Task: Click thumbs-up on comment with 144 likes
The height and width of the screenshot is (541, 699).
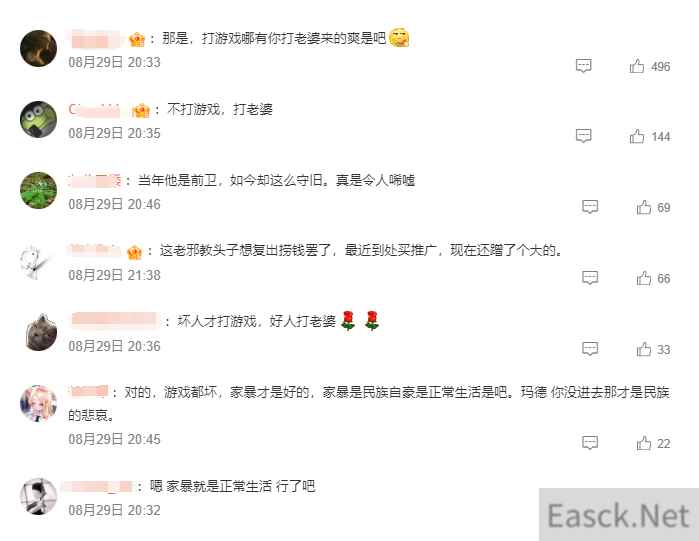Action: (x=637, y=136)
